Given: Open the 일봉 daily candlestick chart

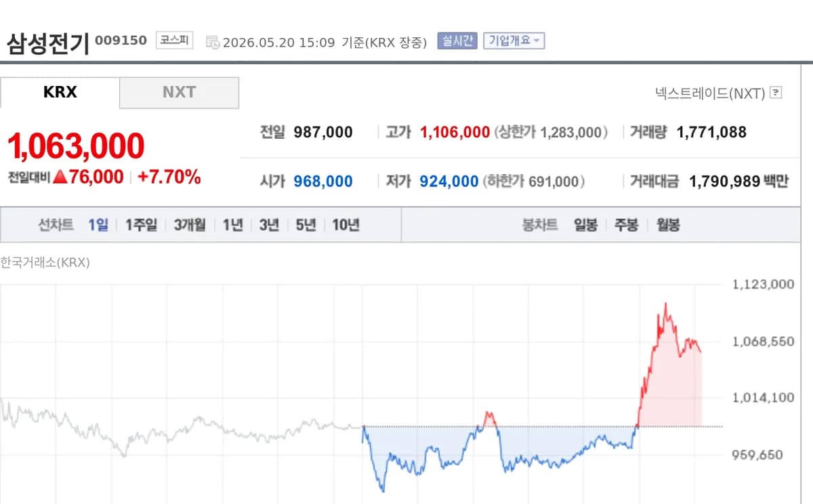Looking at the screenshot, I should coord(585,225).
